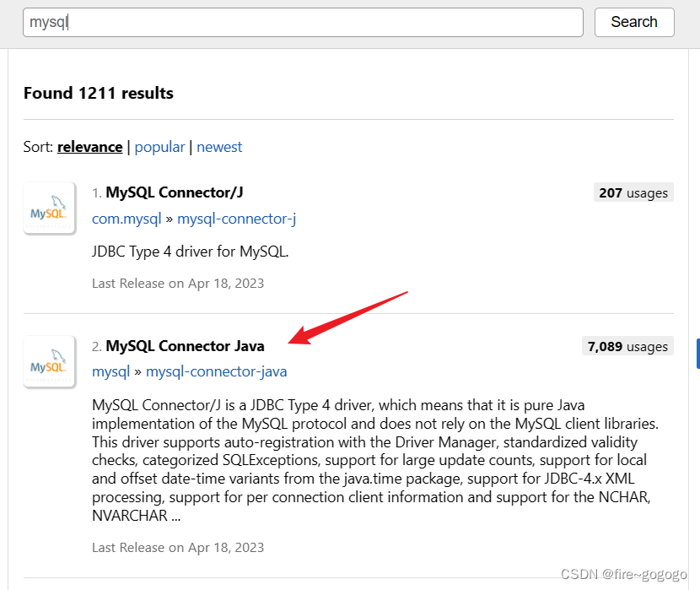Click the search input containing "mysql"
700x590 pixels.
tap(303, 22)
